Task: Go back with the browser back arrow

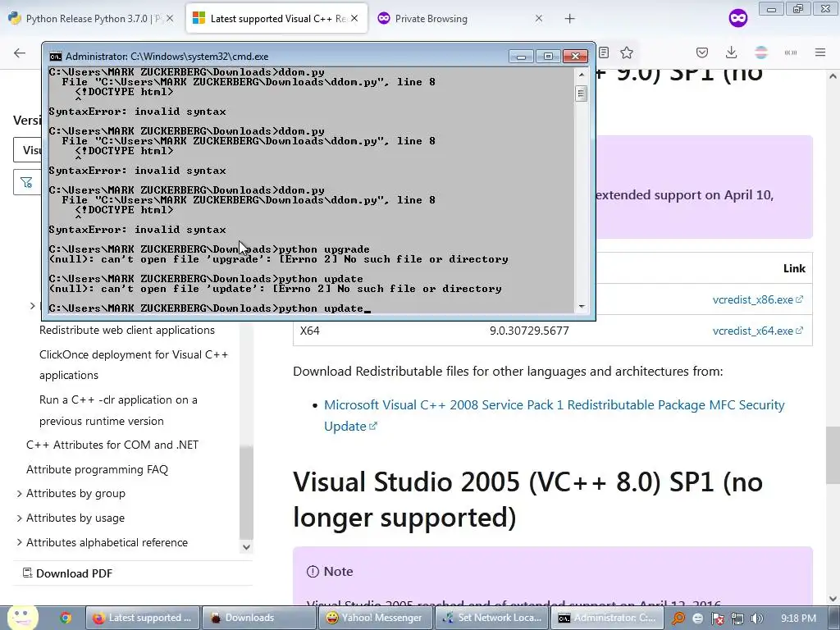Action: click(20, 52)
